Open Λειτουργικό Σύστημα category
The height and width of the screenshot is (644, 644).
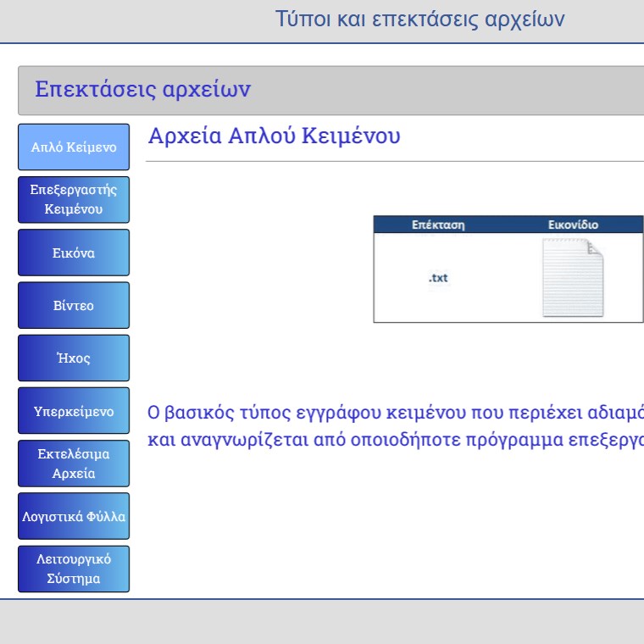[74, 569]
